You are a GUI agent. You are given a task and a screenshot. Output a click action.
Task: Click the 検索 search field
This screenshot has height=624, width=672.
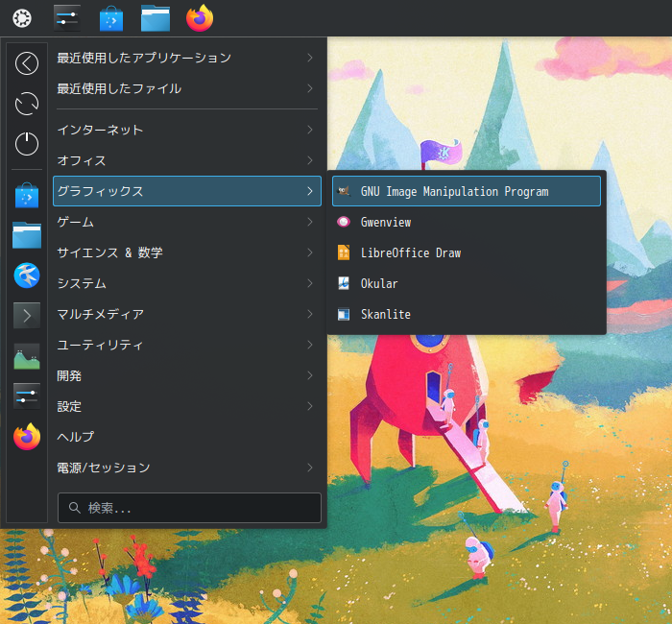pos(189,508)
